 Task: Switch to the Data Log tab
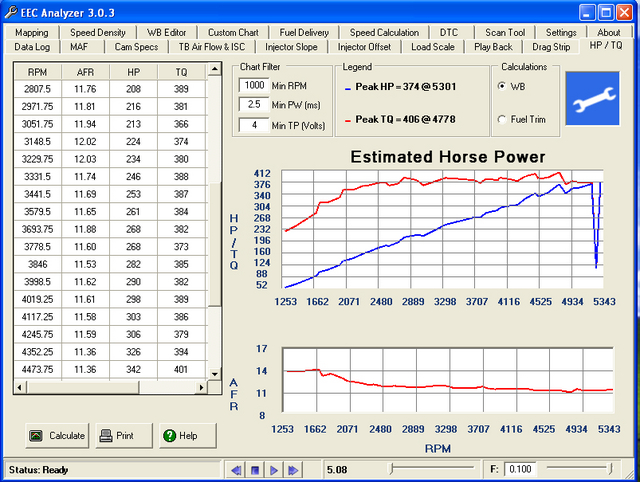click(x=32, y=47)
